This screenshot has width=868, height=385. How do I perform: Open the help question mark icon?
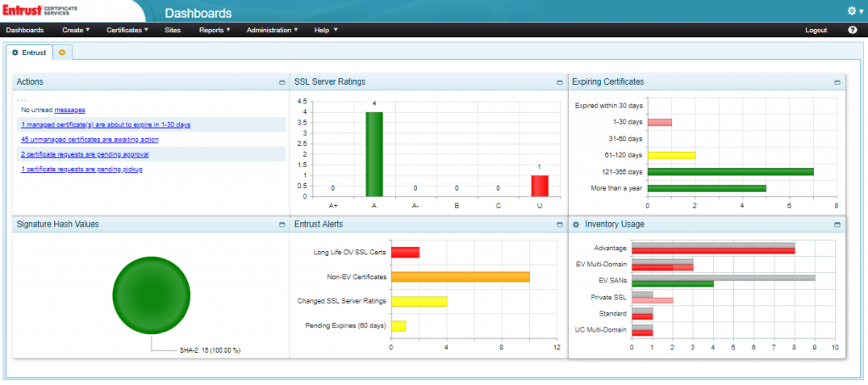[x=852, y=30]
